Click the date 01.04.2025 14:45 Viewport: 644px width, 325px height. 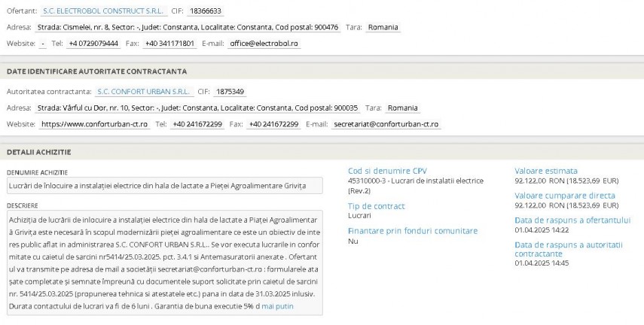pyautogui.click(x=542, y=263)
